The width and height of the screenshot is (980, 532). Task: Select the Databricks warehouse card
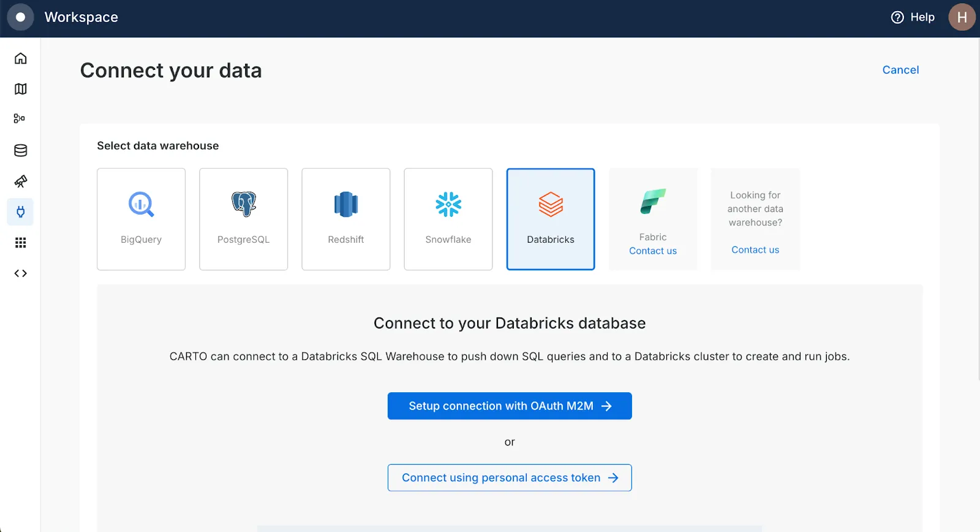point(550,219)
